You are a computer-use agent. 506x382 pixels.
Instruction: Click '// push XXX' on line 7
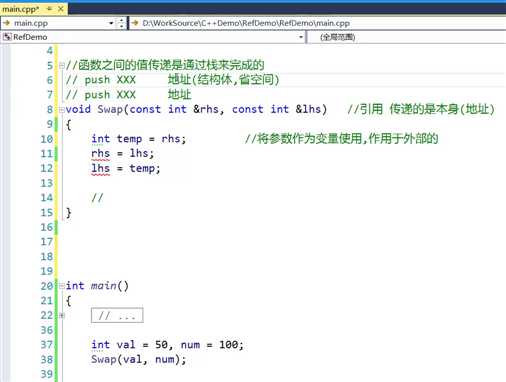point(101,95)
